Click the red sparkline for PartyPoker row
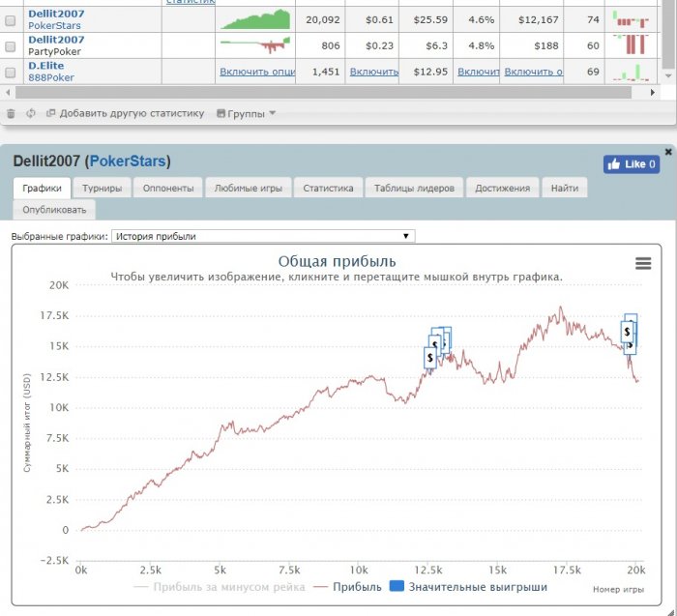Screen dimensions: 677x616 click(255, 44)
